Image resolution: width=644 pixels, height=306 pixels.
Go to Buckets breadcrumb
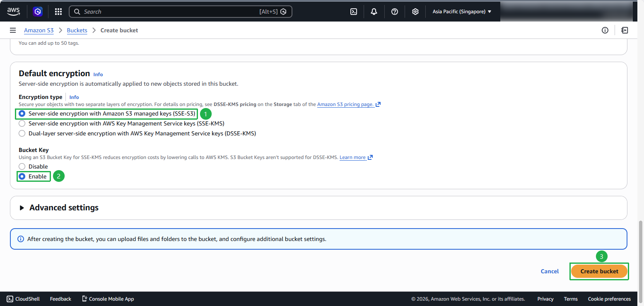tap(77, 30)
